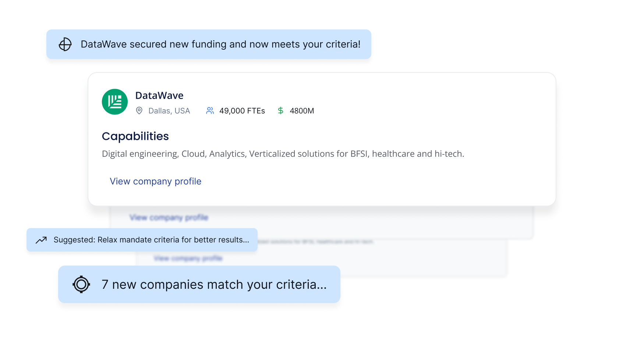Click the target icon in matches banner

(x=81, y=284)
